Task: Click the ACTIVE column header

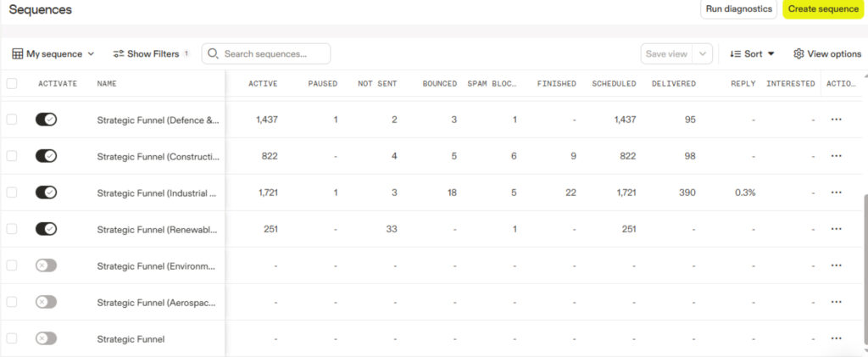Action: pyautogui.click(x=263, y=84)
